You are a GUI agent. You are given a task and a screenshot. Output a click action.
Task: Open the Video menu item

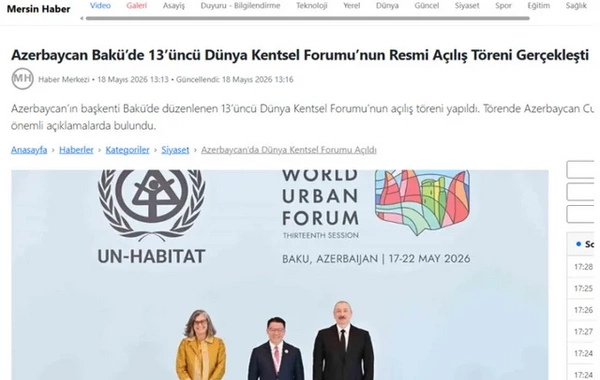pos(100,5)
